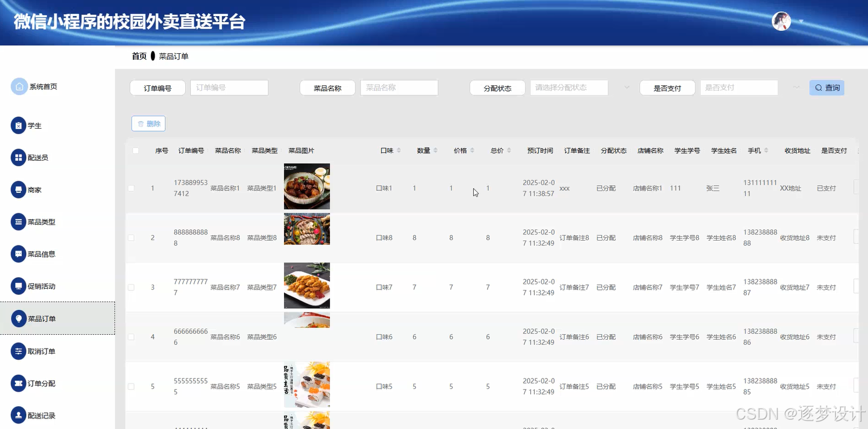The width and height of the screenshot is (868, 429).
Task: Check the row for order 1738899537412
Action: coord(131,188)
